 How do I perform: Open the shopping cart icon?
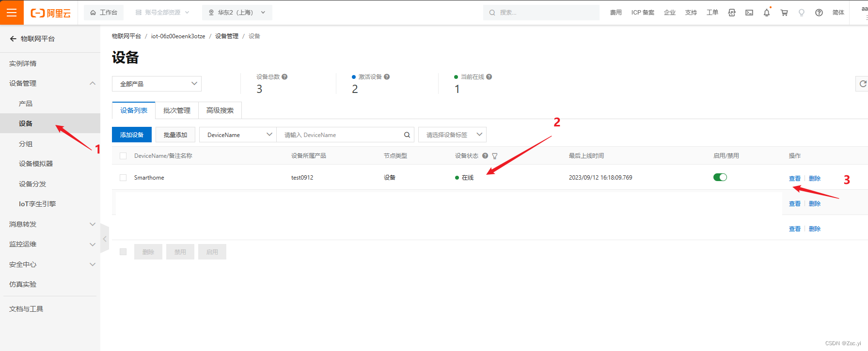[x=784, y=13]
